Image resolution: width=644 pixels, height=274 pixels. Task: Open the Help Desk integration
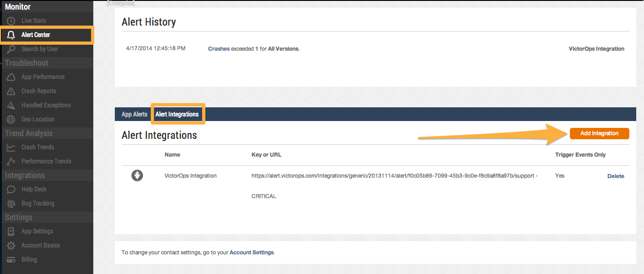tap(33, 189)
